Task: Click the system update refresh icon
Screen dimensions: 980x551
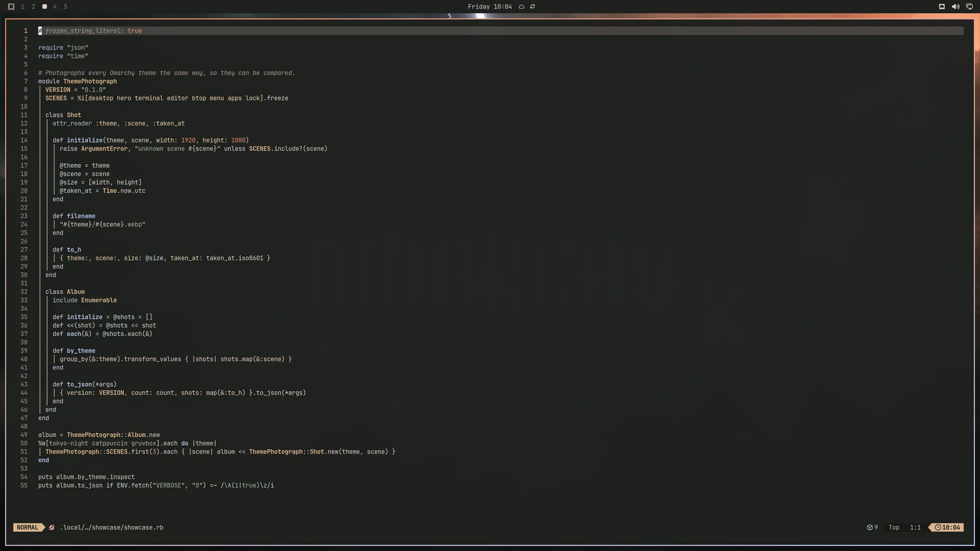Action: [532, 7]
